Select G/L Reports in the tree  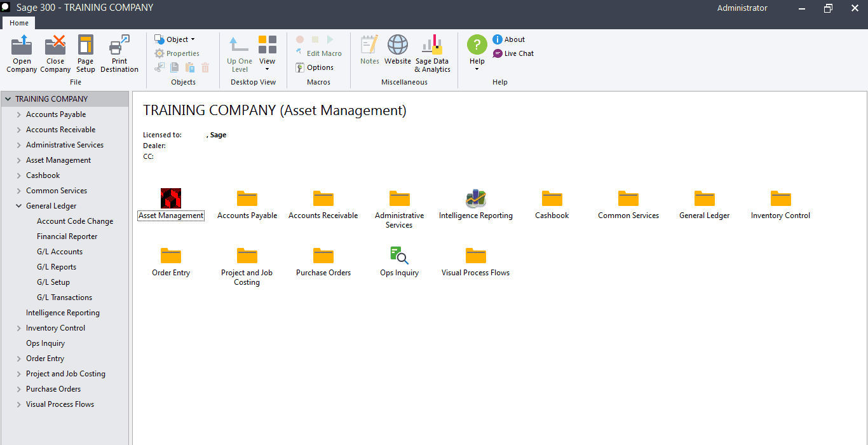pyautogui.click(x=57, y=267)
